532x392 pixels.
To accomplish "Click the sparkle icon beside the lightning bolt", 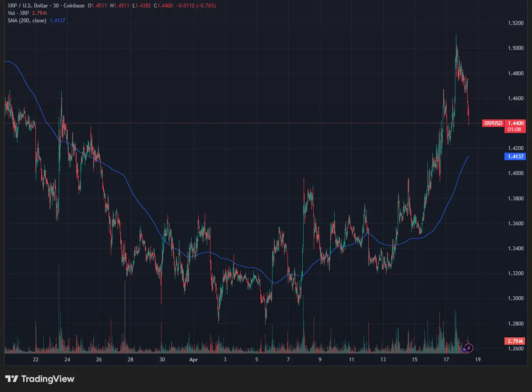I will coord(464,349).
